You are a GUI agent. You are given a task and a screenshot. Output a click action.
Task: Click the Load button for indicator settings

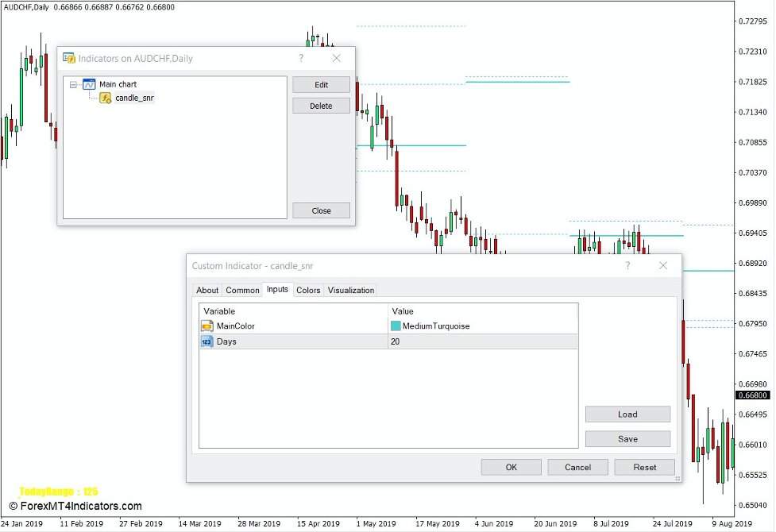click(x=627, y=414)
